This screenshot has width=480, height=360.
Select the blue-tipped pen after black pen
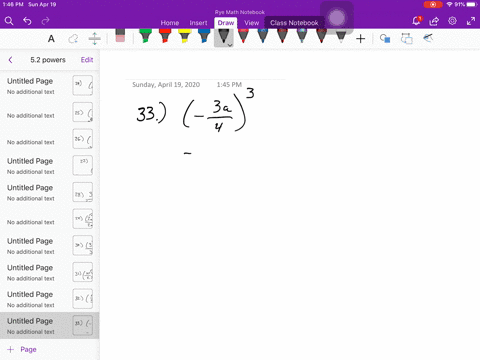pyautogui.click(x=263, y=36)
